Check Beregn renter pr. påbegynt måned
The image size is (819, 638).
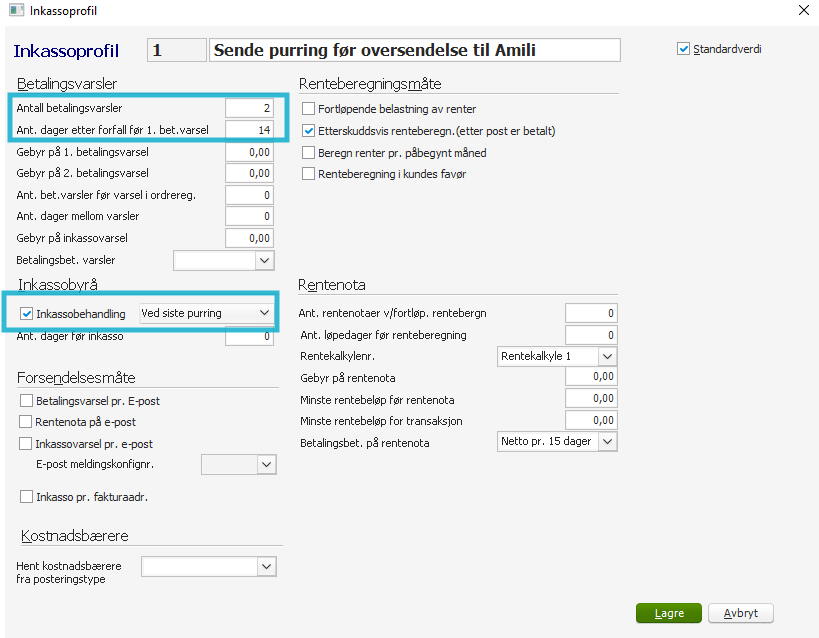click(309, 153)
